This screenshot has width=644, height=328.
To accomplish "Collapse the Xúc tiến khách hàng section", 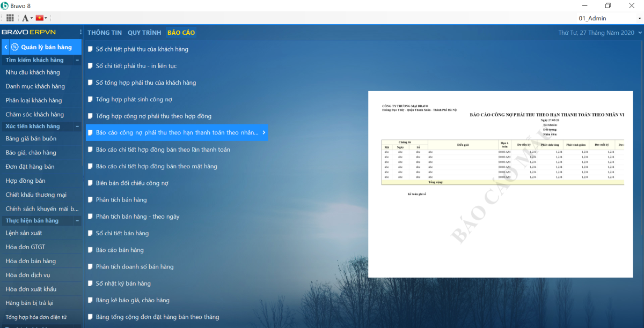I will [x=78, y=126].
